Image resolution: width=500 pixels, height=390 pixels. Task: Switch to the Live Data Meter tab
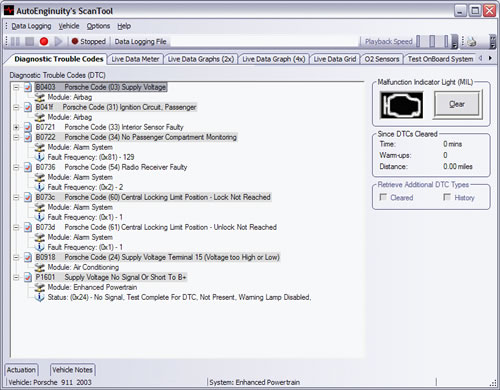click(x=135, y=59)
